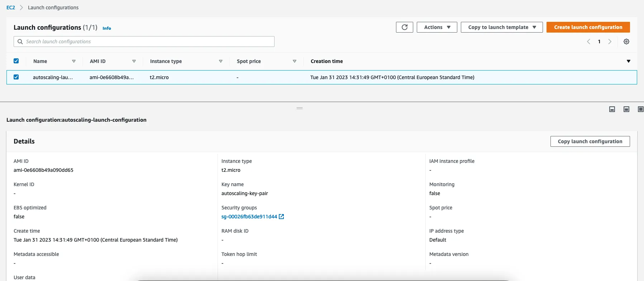Screen dimensions: 644x281
Task: Go to next page arrow
Action: pos(610,42)
